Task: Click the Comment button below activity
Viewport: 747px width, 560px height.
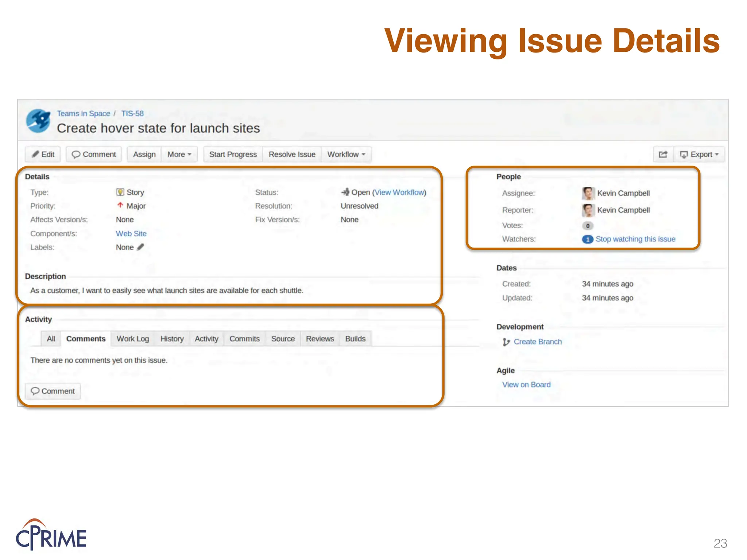Action: click(x=53, y=391)
